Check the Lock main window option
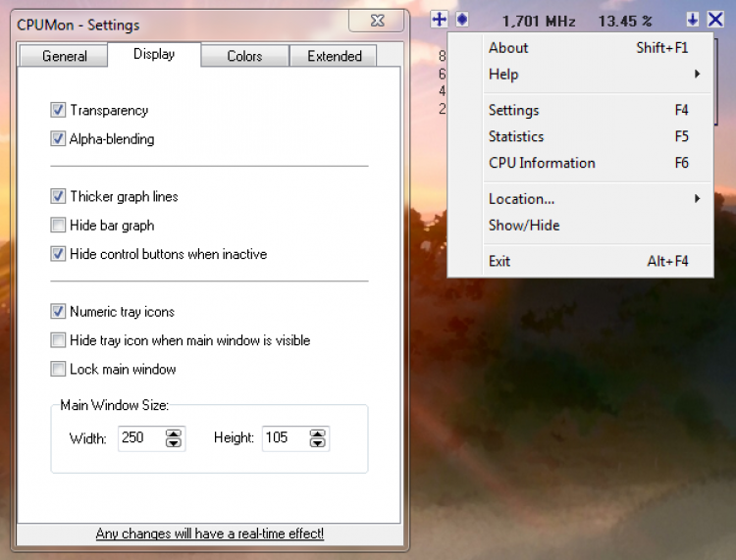Viewport: 736px width, 560px height. pyautogui.click(x=58, y=369)
